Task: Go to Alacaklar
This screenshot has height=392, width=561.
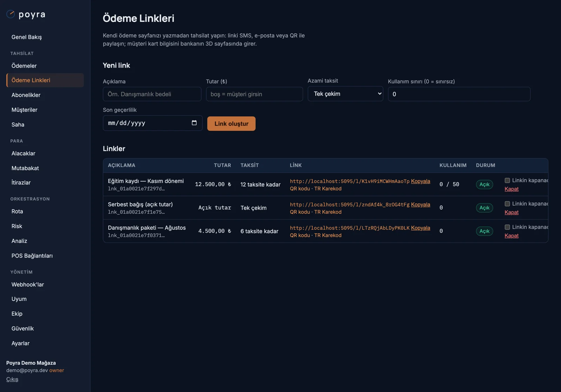Action: (23, 153)
